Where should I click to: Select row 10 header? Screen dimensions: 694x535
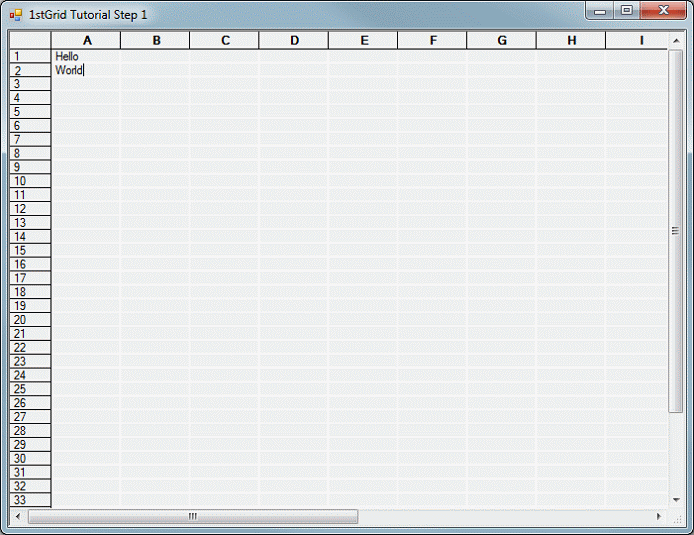(x=30, y=181)
